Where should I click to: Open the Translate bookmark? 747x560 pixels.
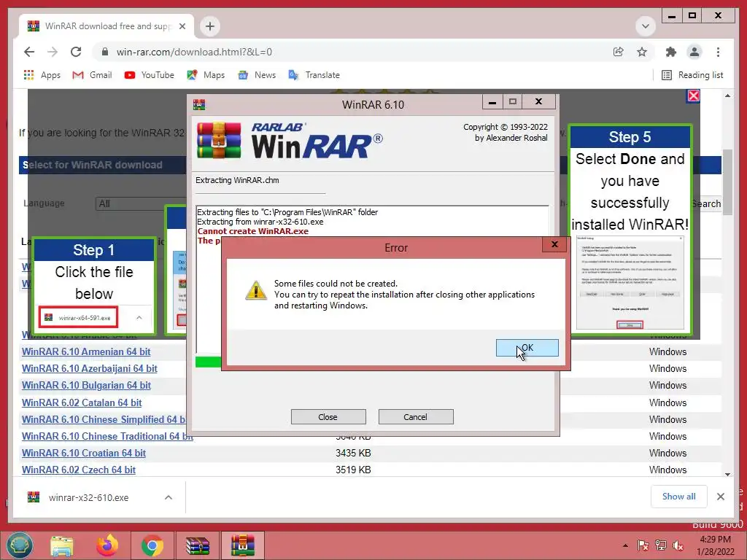pyautogui.click(x=314, y=75)
